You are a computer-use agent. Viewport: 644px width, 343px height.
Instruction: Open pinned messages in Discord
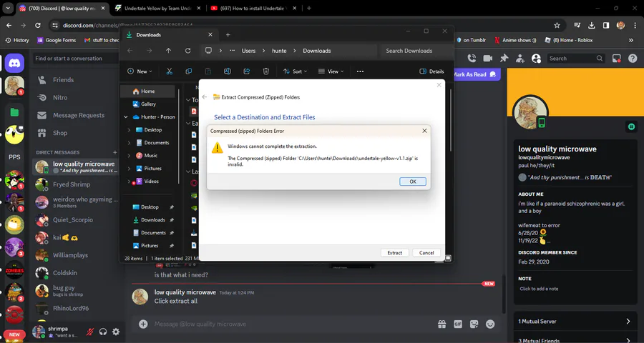pos(504,59)
